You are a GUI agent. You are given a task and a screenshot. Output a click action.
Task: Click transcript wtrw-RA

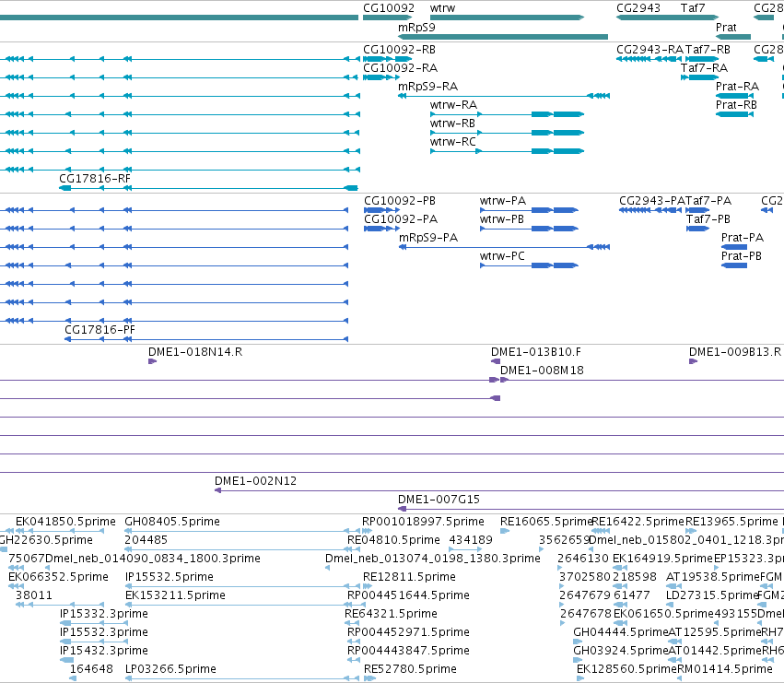click(453, 105)
